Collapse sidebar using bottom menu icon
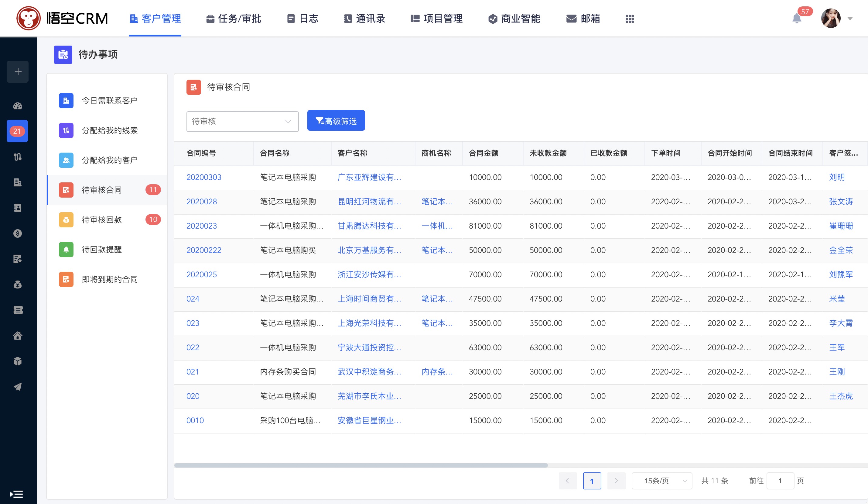 click(x=16, y=494)
